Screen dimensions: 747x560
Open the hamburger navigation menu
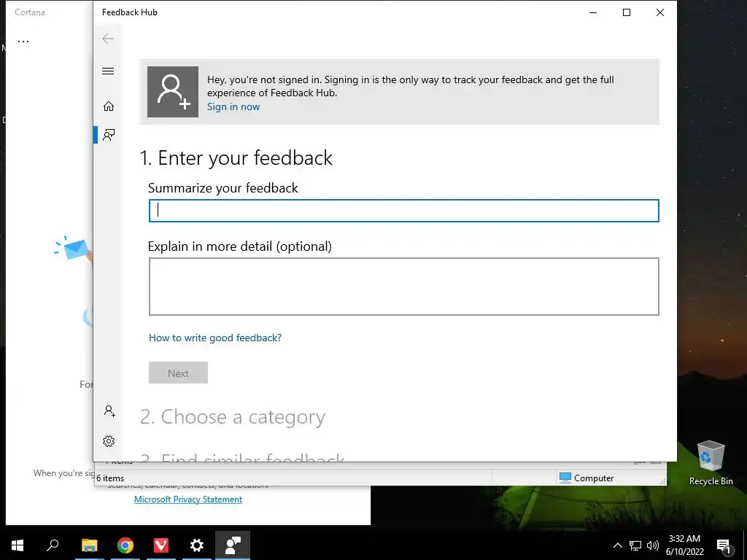108,71
